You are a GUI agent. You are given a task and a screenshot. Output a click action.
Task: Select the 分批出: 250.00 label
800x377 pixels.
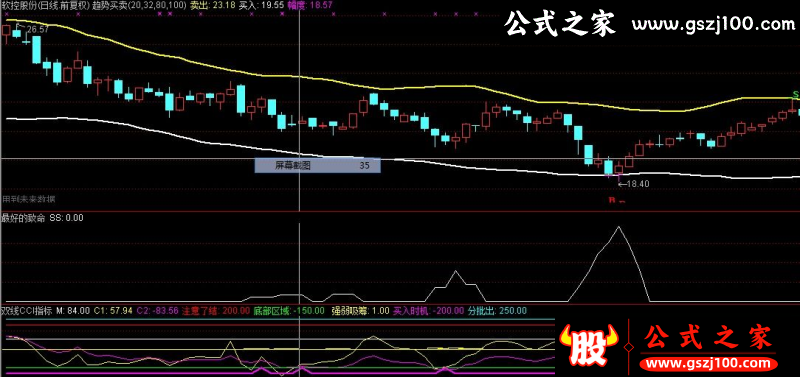[497, 310]
